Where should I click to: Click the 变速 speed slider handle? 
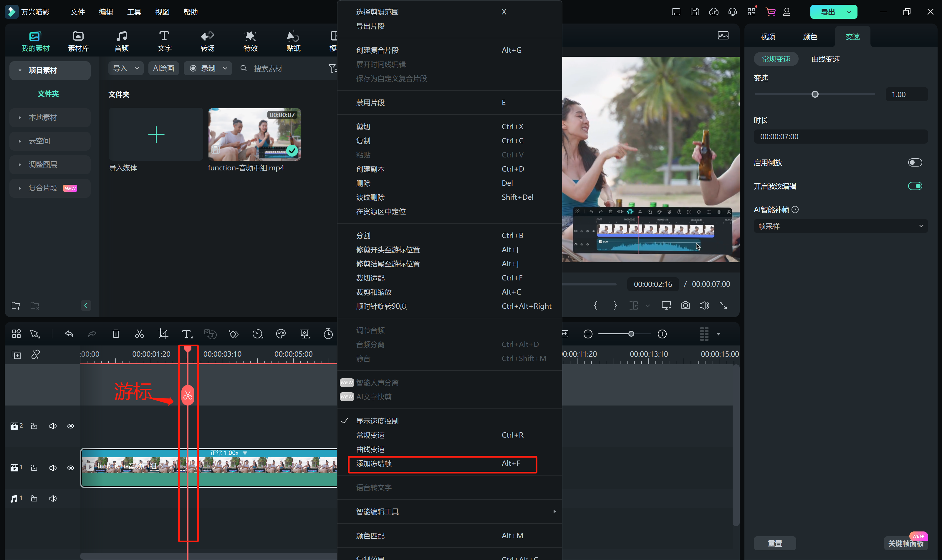click(x=815, y=94)
